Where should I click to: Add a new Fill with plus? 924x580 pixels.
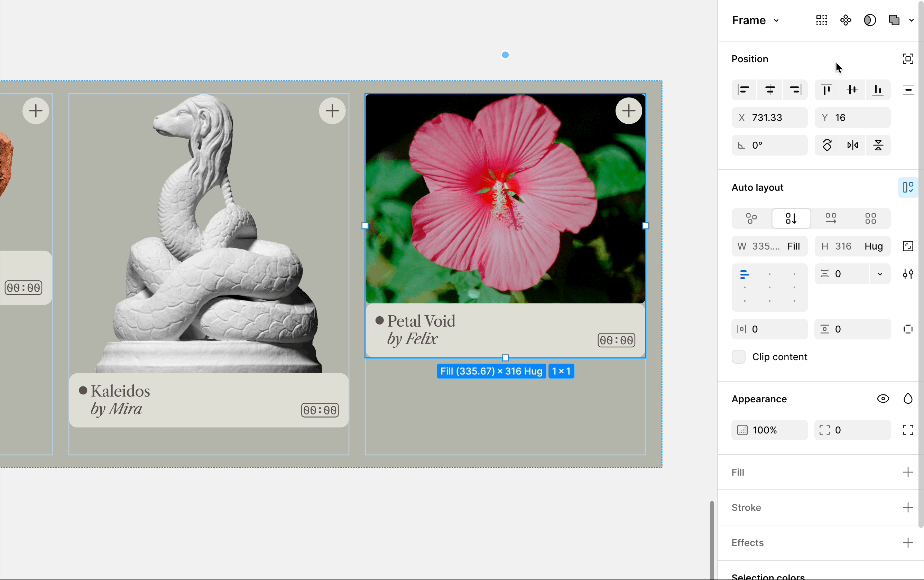click(x=908, y=472)
